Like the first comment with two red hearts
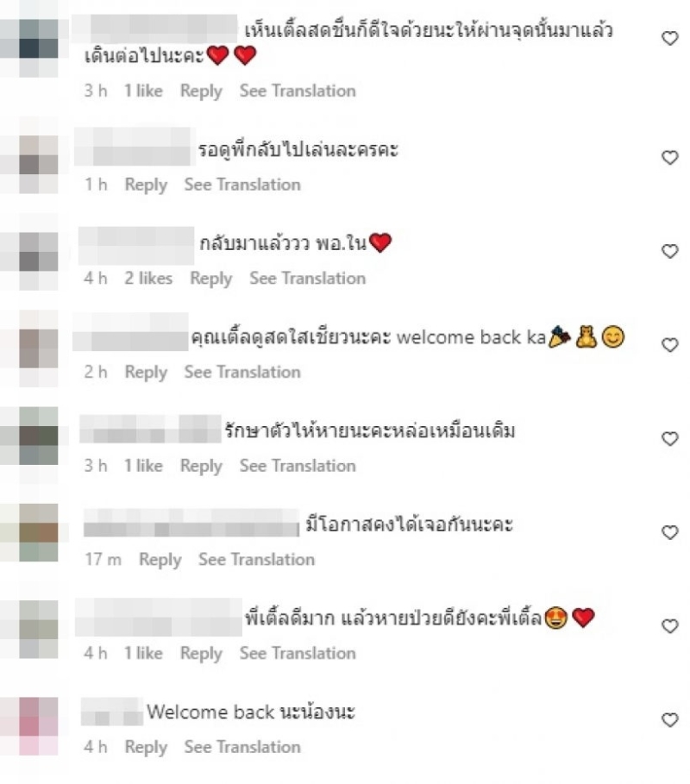 click(x=669, y=38)
